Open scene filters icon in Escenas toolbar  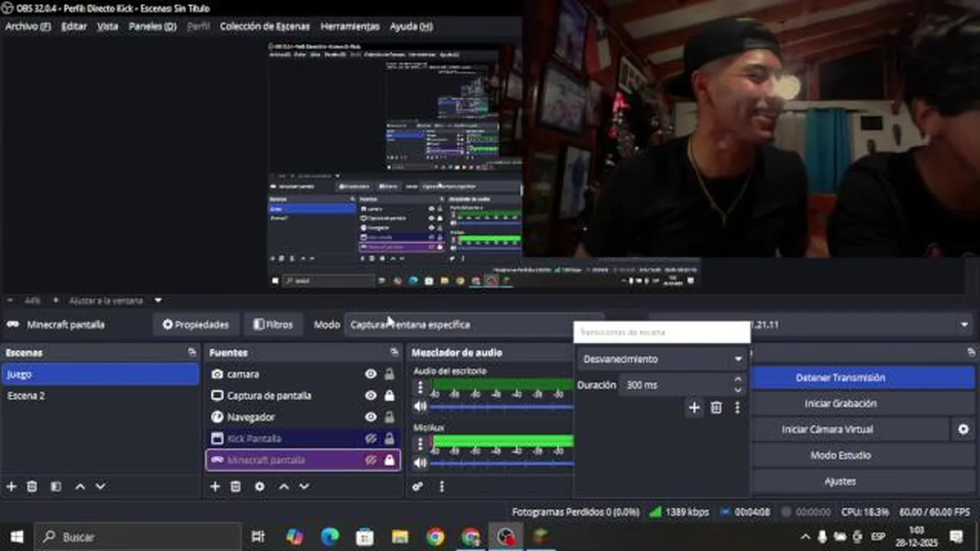pyautogui.click(x=56, y=487)
